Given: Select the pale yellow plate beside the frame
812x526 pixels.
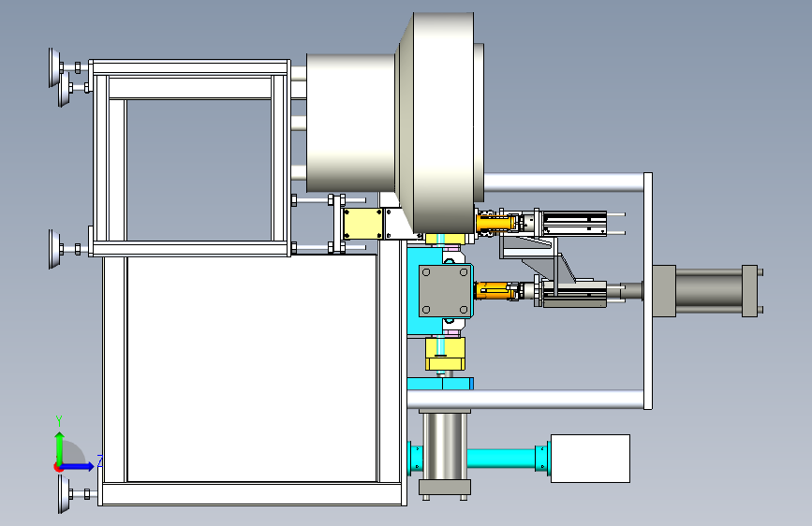Looking at the screenshot, I should pos(362,224).
